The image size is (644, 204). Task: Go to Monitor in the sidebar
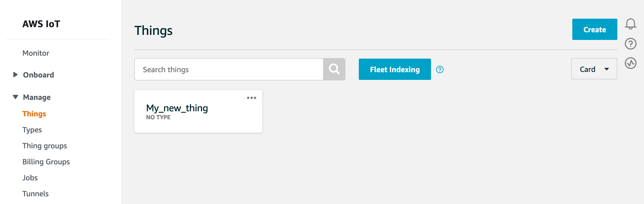click(x=36, y=53)
